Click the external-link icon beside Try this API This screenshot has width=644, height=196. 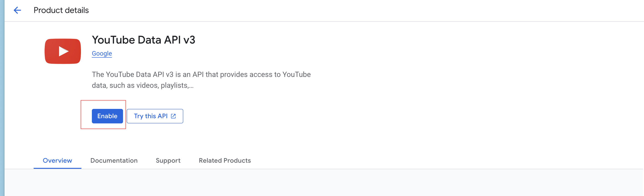tap(173, 116)
